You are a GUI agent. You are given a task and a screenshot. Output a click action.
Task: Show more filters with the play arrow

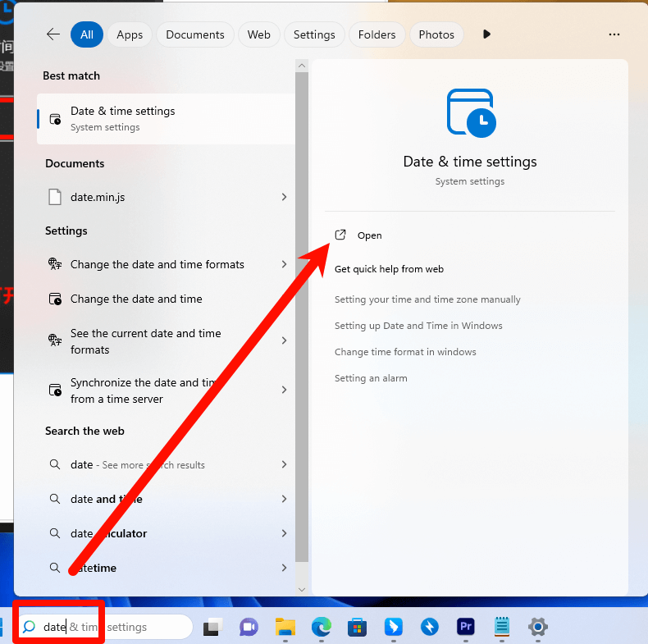click(x=486, y=34)
